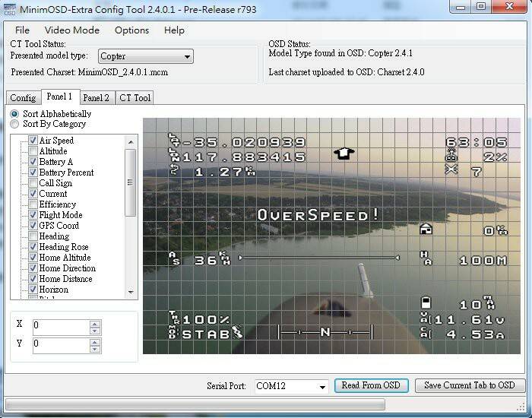This screenshot has width=532, height=418.
Task: Choose the Sort By Category radio button
Action: click(14, 124)
